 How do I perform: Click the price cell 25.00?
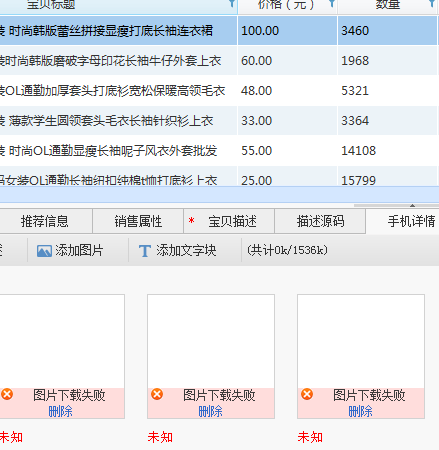(287, 177)
